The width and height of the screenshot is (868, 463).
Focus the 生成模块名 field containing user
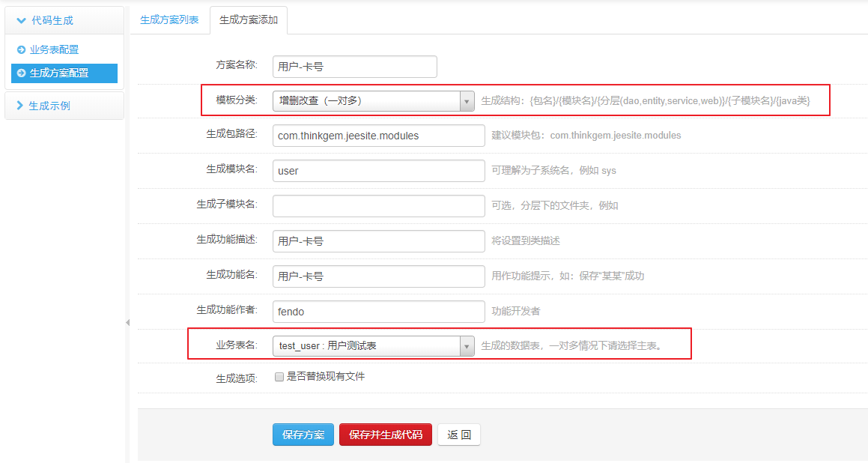coord(379,171)
